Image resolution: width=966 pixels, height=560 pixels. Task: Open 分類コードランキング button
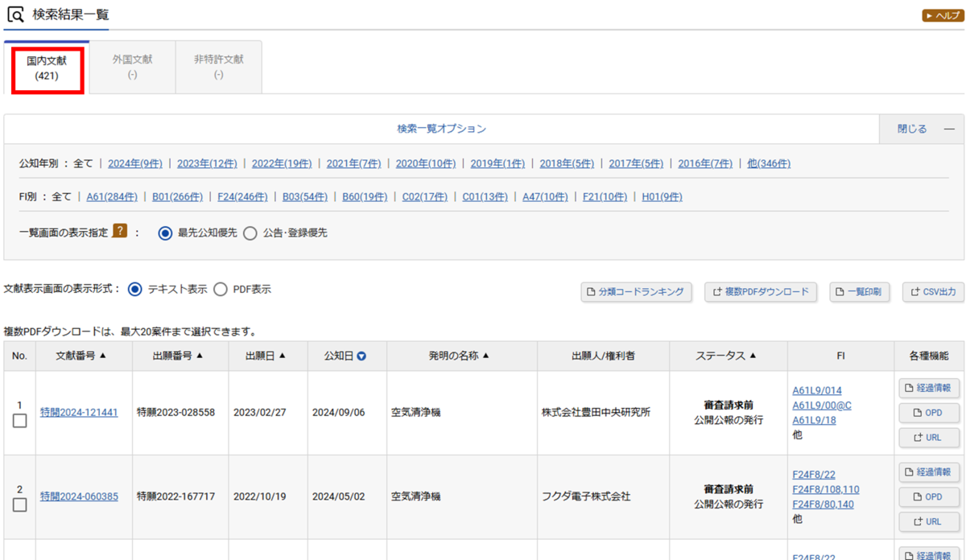coord(637,292)
